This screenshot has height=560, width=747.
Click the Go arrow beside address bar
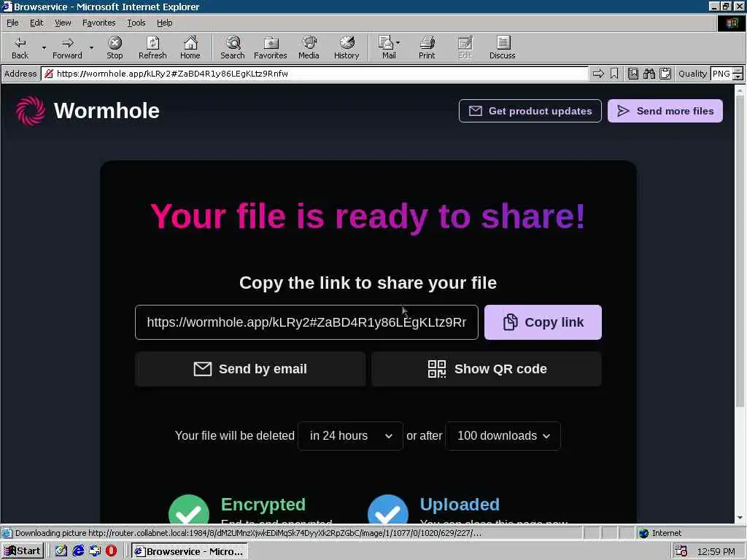tap(598, 74)
